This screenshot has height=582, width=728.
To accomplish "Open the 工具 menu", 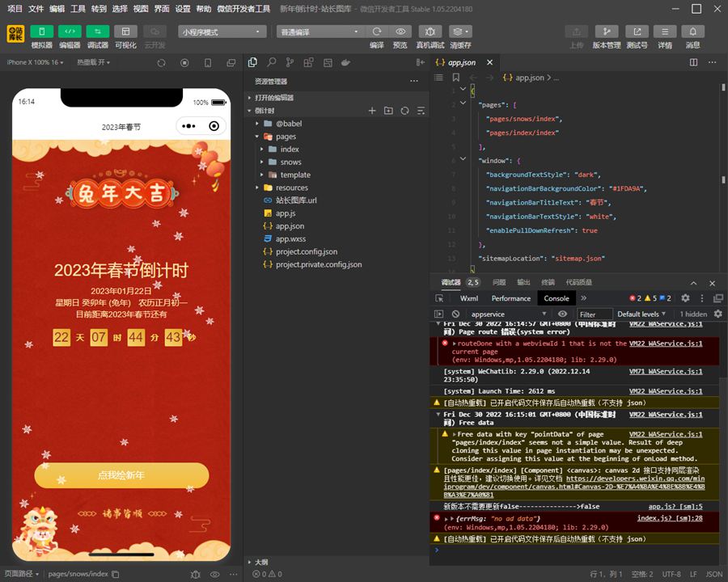I will pyautogui.click(x=78, y=9).
